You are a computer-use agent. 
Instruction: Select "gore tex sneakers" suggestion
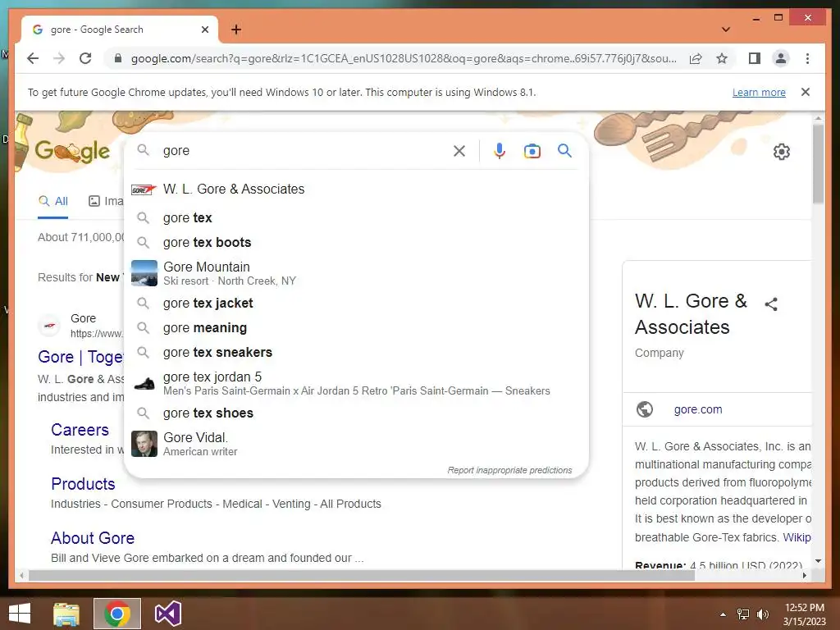[356, 353]
